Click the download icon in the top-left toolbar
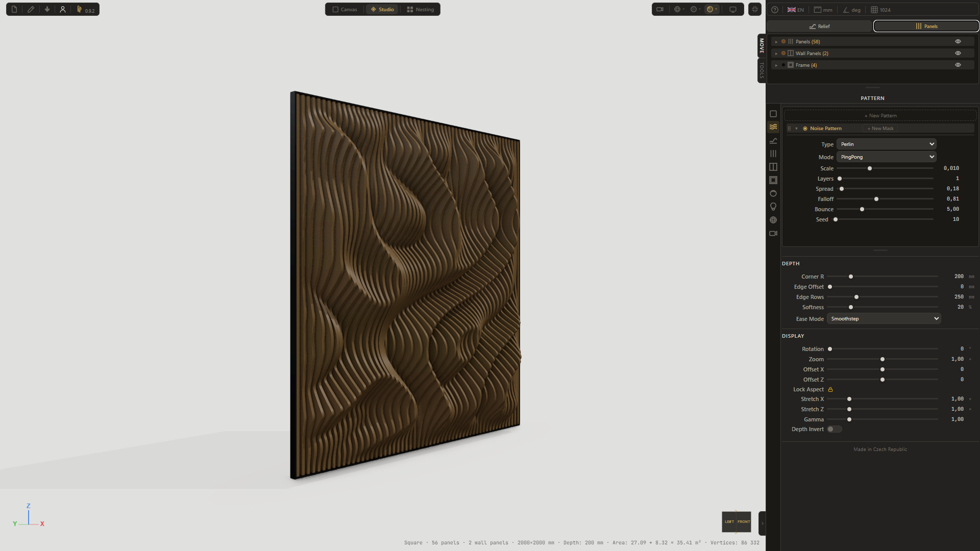Image resolution: width=980 pixels, height=551 pixels. [x=46, y=9]
